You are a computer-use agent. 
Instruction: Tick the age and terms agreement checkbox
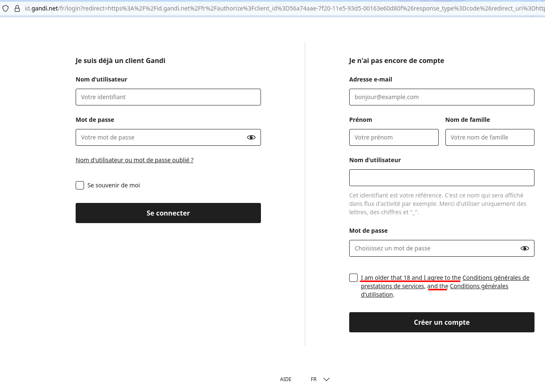click(353, 278)
